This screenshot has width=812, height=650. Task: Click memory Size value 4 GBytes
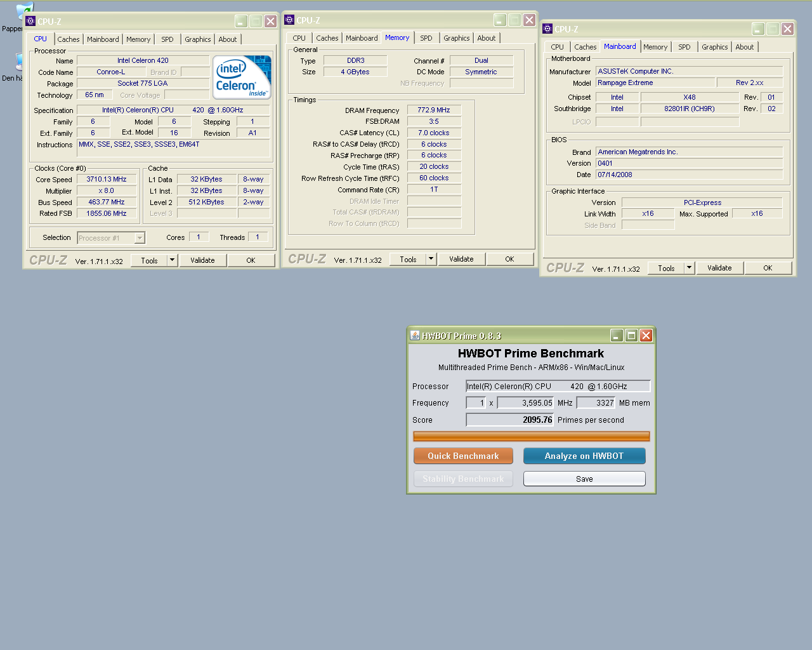click(x=355, y=72)
